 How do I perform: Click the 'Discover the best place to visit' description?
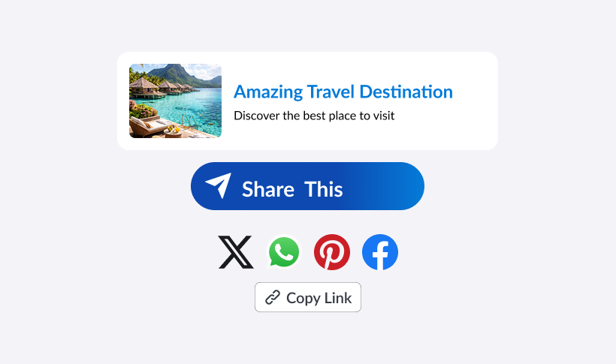point(314,116)
